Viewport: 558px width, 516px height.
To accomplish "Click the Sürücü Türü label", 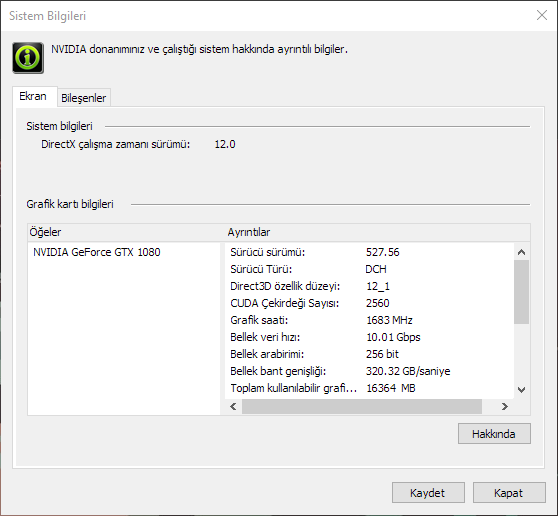I will click(261, 269).
